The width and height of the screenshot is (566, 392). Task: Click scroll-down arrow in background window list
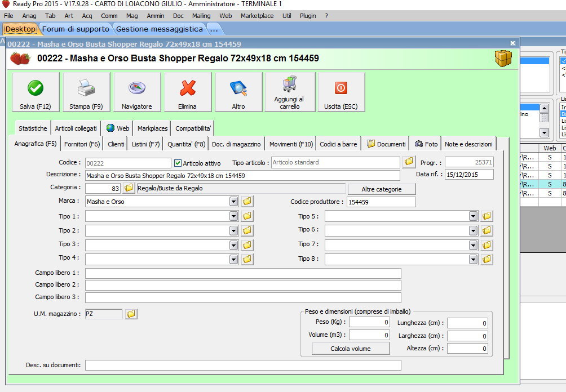pyautogui.click(x=545, y=133)
